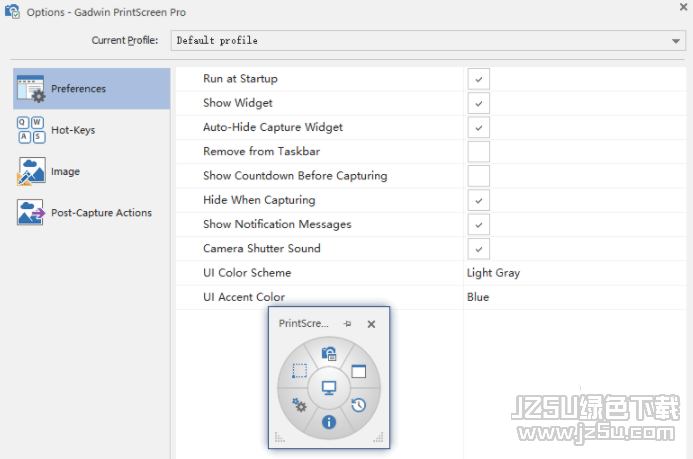
Task: Close the Options window
Action: pyautogui.click(x=683, y=7)
